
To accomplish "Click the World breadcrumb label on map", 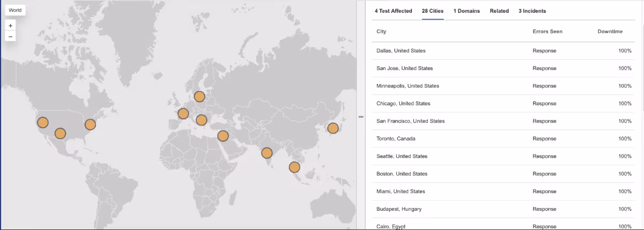I will point(15,10).
